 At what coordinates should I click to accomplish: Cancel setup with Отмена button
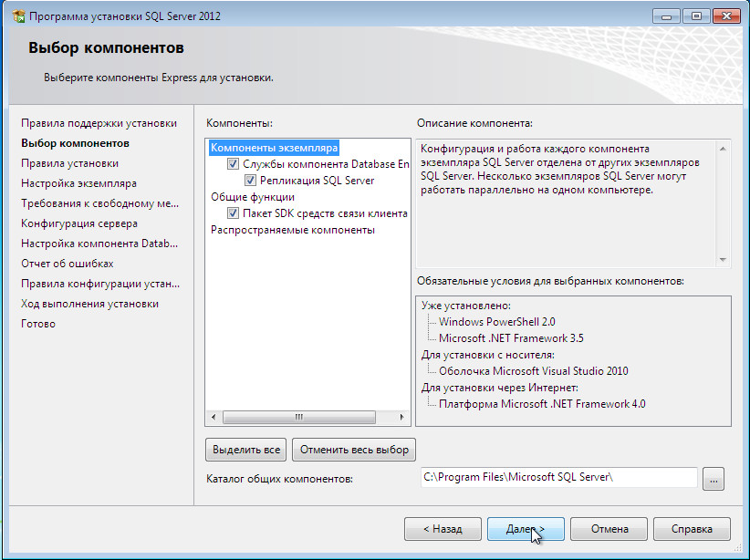(x=609, y=529)
